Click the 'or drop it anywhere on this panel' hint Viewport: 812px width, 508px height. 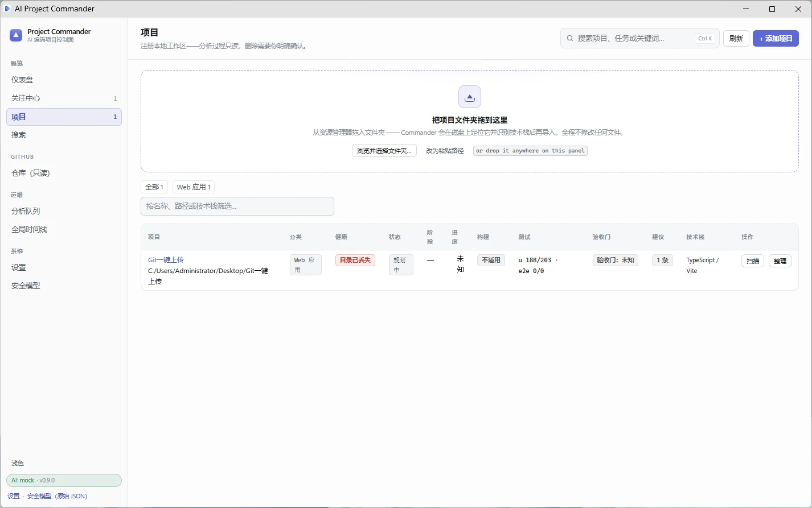click(x=530, y=151)
